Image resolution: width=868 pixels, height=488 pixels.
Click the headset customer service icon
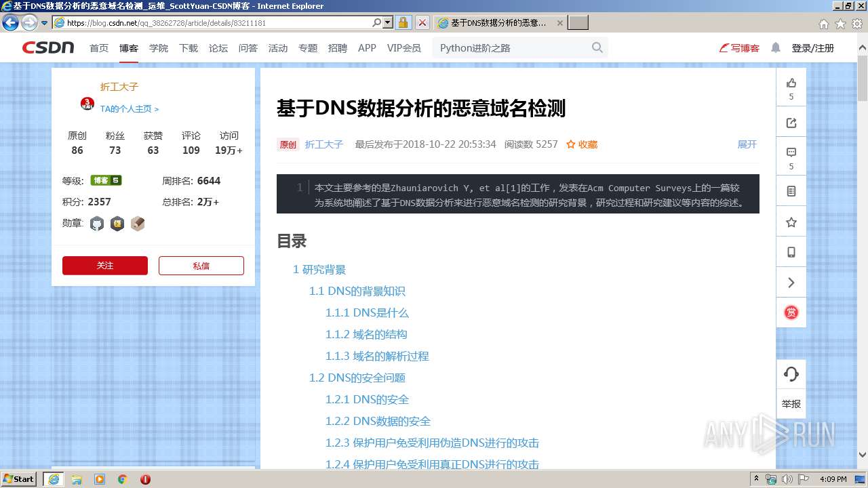[x=791, y=374]
